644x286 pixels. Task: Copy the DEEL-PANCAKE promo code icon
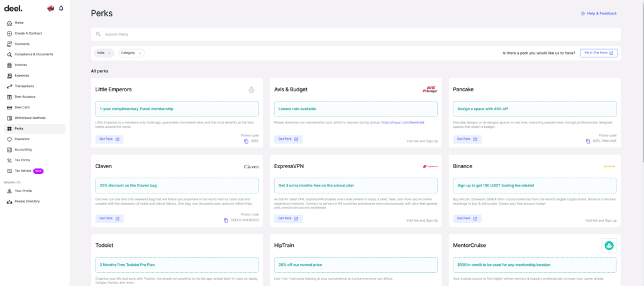click(x=588, y=141)
